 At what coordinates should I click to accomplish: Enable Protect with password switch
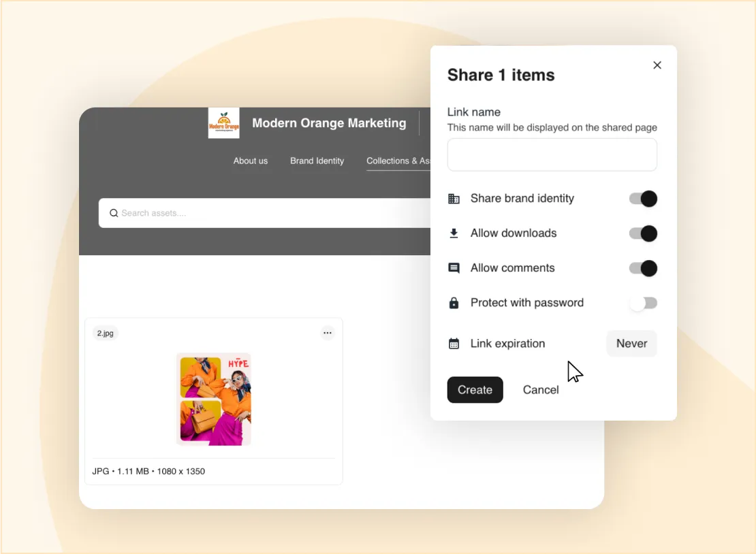coord(643,303)
